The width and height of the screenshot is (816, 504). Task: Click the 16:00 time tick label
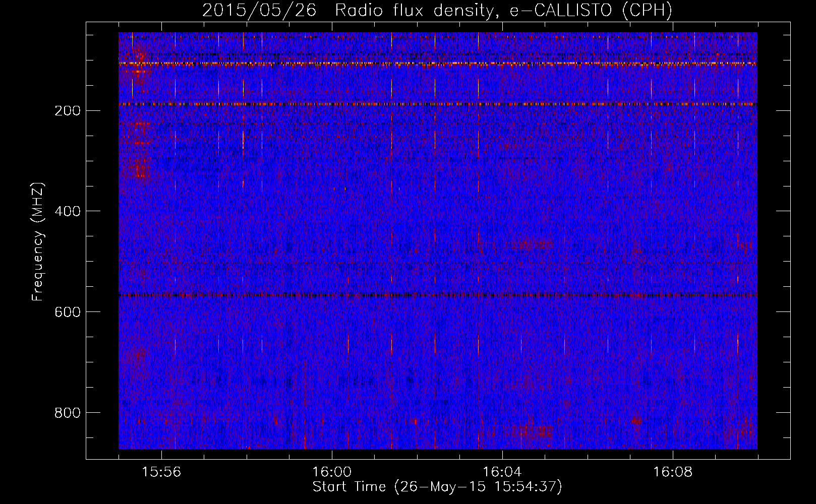coord(332,472)
